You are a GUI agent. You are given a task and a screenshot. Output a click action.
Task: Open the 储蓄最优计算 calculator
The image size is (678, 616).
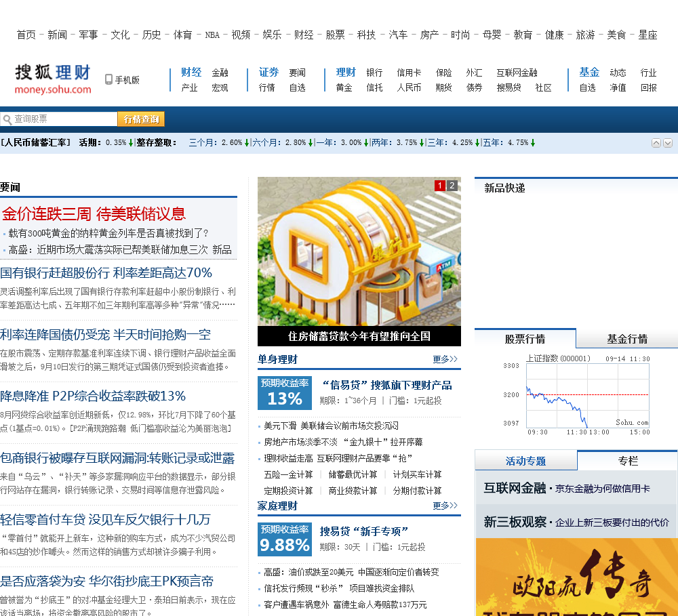point(353,474)
